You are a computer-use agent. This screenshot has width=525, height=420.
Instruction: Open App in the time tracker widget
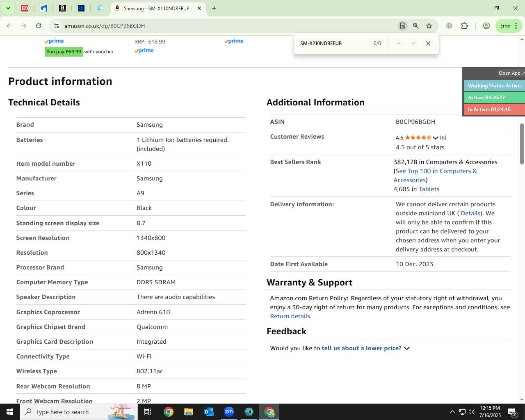[x=511, y=73]
